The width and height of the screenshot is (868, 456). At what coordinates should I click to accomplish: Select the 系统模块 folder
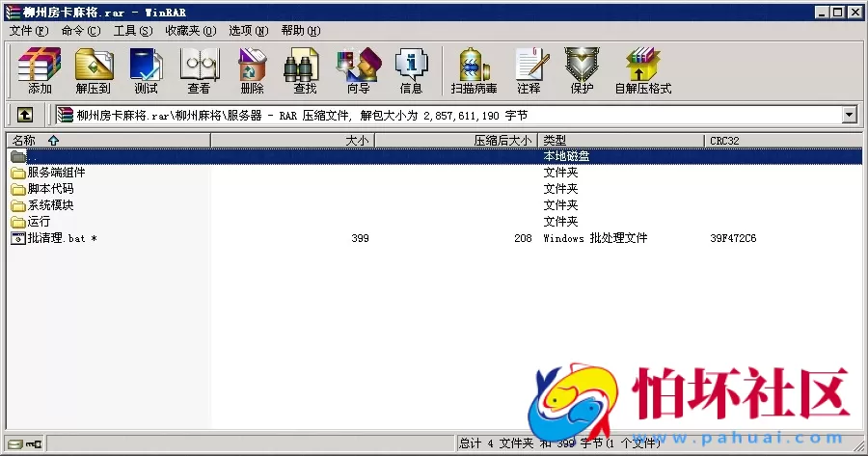coord(50,205)
